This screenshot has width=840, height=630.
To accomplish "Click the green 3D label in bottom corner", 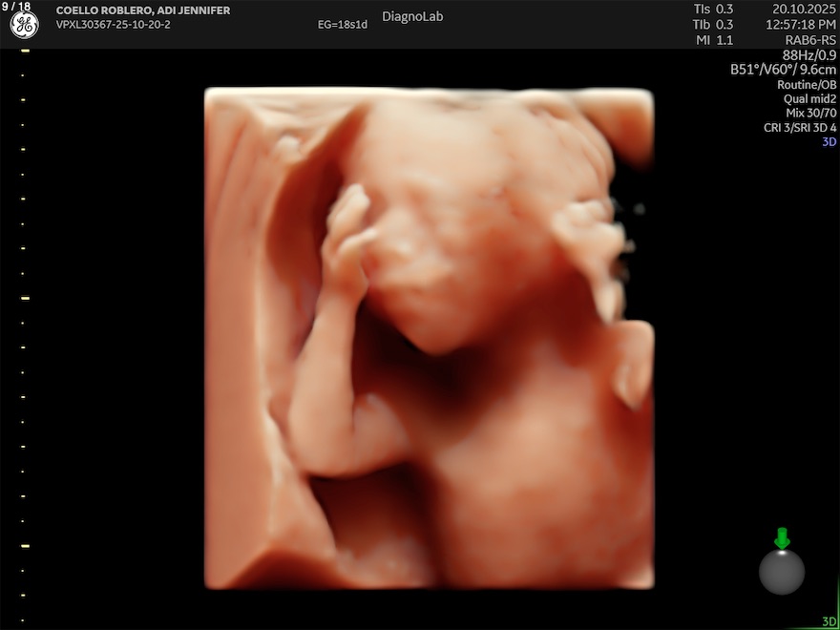I will click(x=829, y=621).
